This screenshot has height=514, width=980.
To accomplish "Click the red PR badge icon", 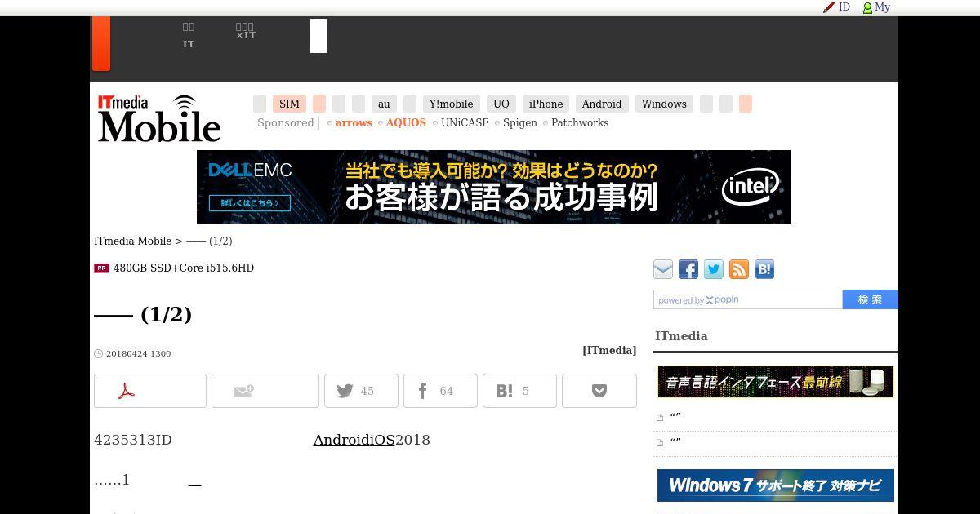I will pyautogui.click(x=101, y=268).
